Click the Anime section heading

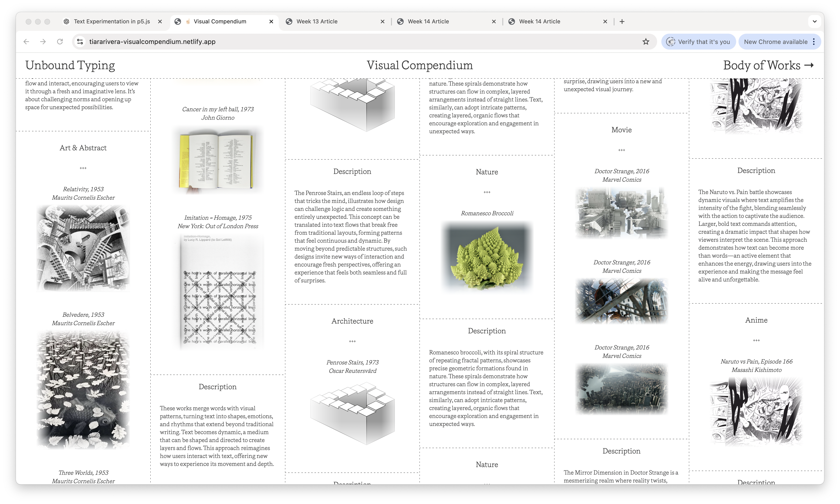[757, 320]
